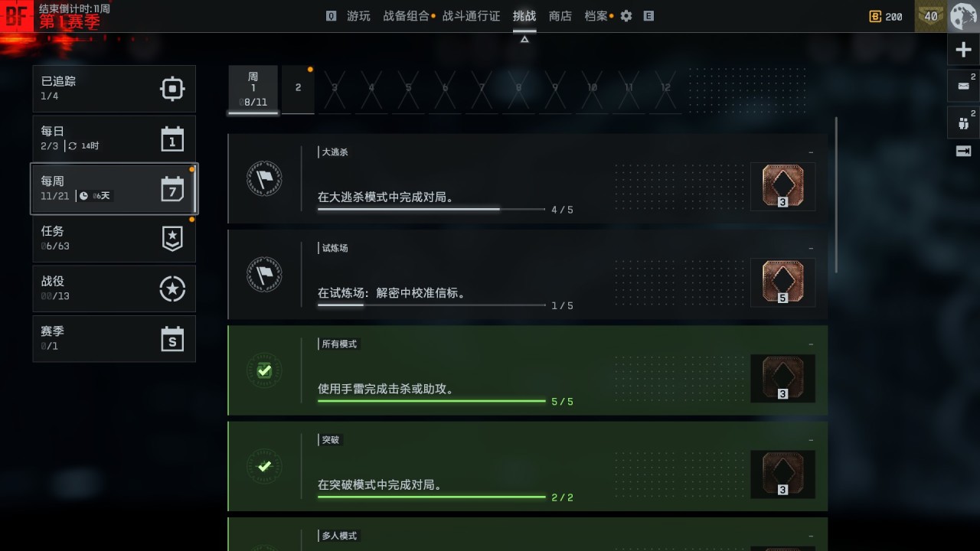This screenshot has height=551, width=980.
Task: Open the player avatar icon
Action: pyautogui.click(x=963, y=16)
